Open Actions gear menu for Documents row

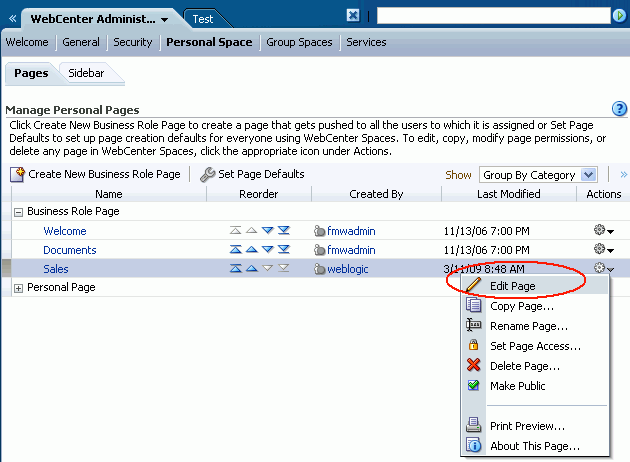[x=603, y=249]
